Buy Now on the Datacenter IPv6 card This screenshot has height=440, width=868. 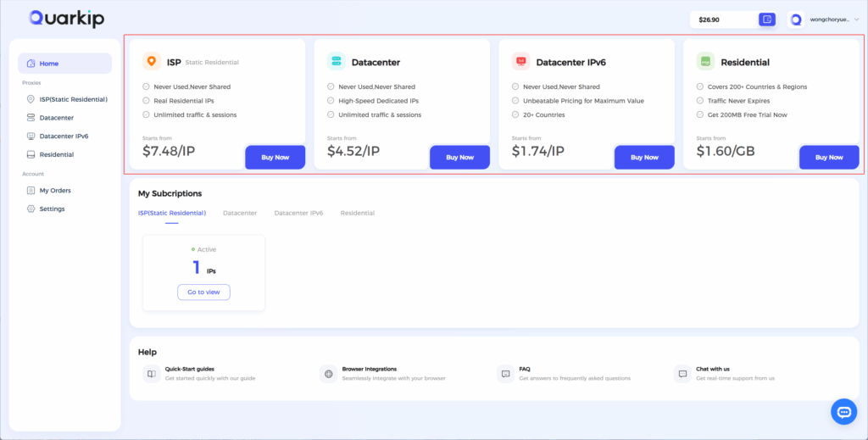click(x=644, y=157)
